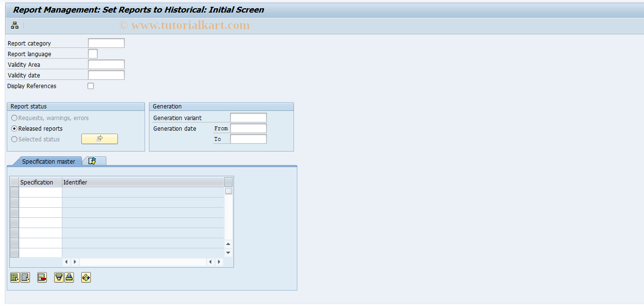Click inside the Generation variant input field
This screenshot has width=644, height=306.
pos(248,117)
